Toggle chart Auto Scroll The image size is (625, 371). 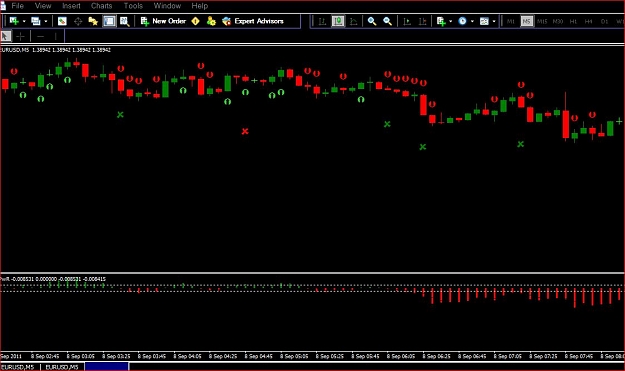click(407, 21)
